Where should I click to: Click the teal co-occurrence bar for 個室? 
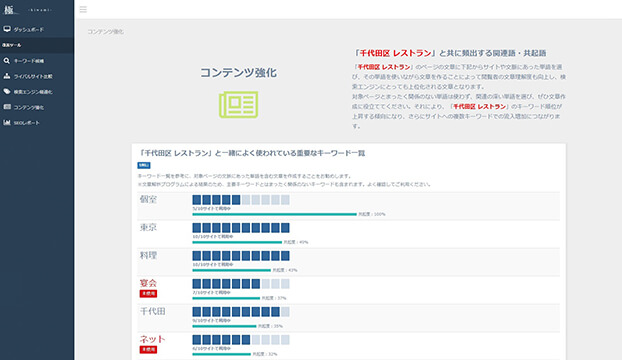point(275,214)
